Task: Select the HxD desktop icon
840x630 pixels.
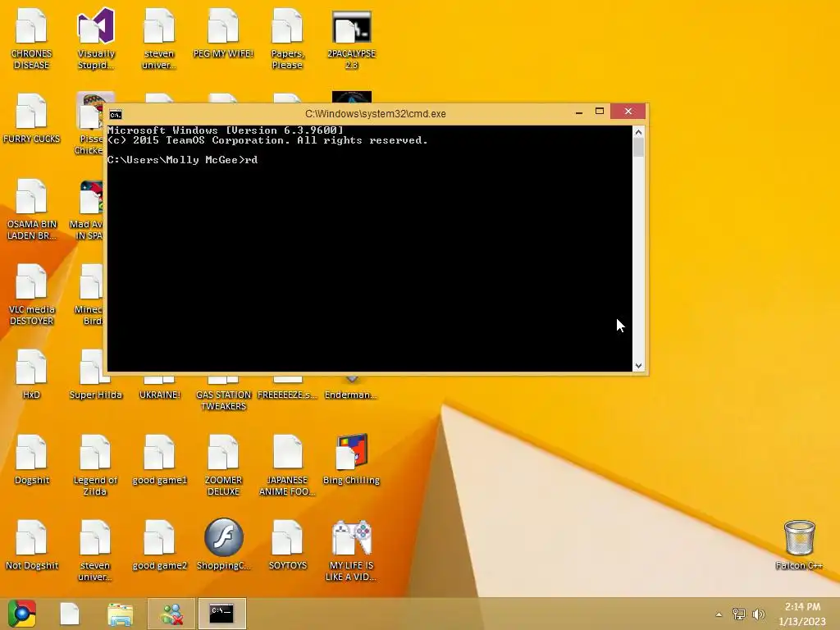Action: [31, 374]
